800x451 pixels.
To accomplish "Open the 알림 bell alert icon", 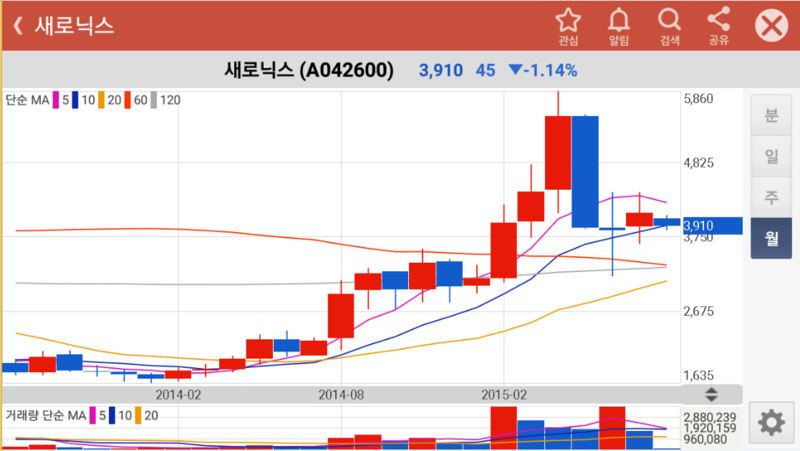I will [x=619, y=25].
